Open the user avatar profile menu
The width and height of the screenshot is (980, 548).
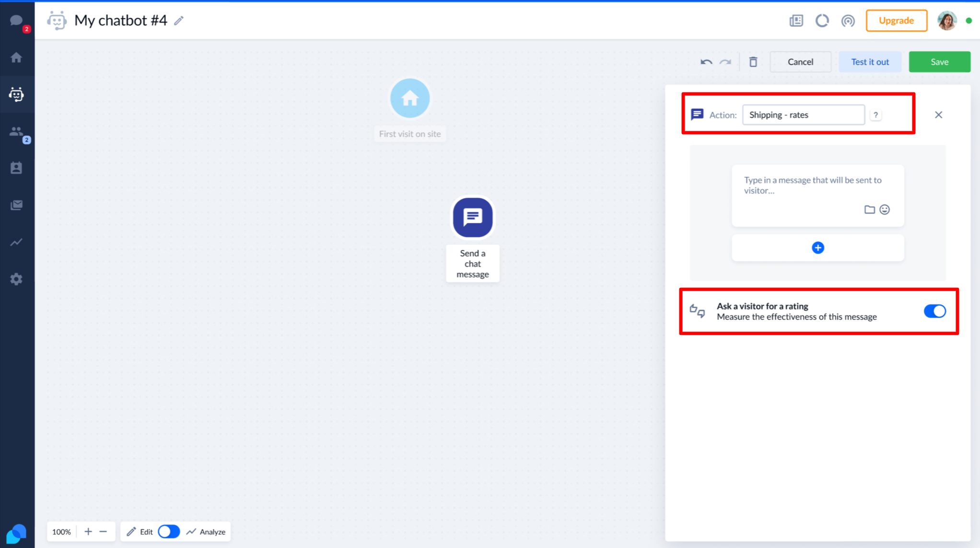click(946, 21)
